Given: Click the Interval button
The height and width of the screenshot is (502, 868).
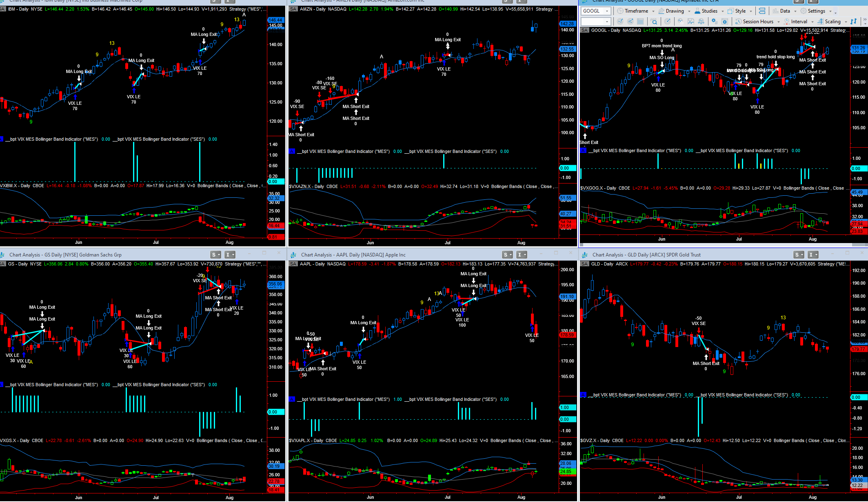Looking at the screenshot, I should pos(799,22).
